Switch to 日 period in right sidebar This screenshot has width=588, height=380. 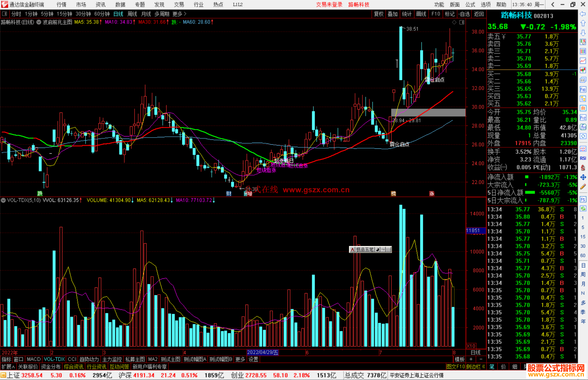583,265
